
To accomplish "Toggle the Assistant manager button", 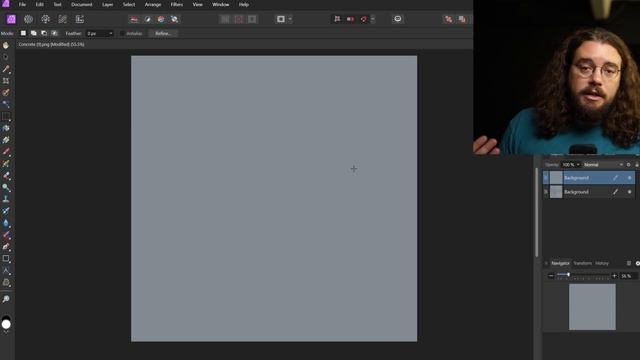I will tap(398, 19).
